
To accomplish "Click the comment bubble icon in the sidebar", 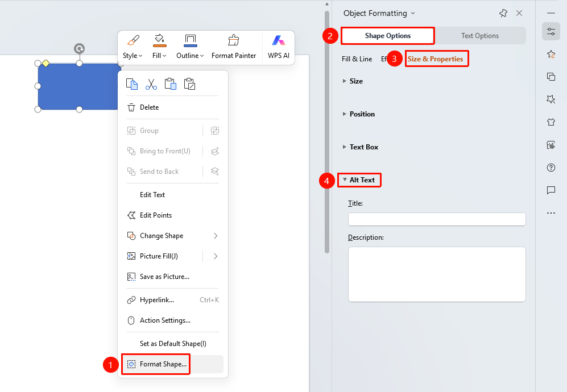I will [x=551, y=190].
